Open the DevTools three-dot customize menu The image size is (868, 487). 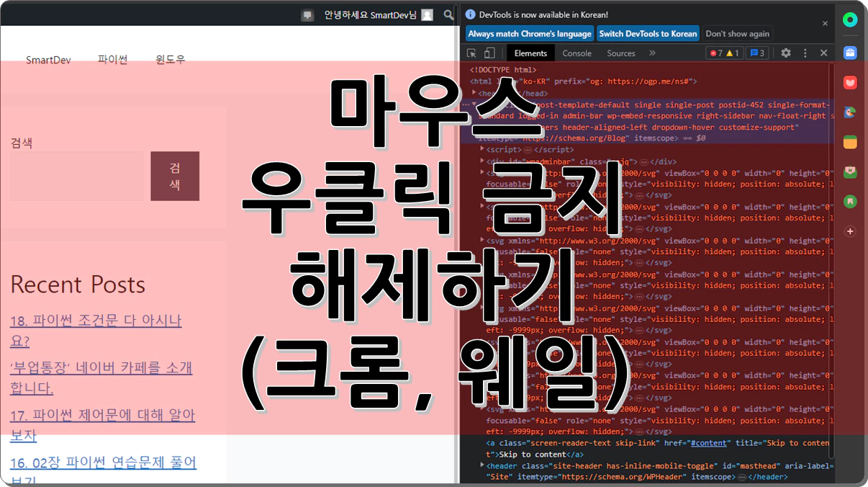pyautogui.click(x=805, y=53)
